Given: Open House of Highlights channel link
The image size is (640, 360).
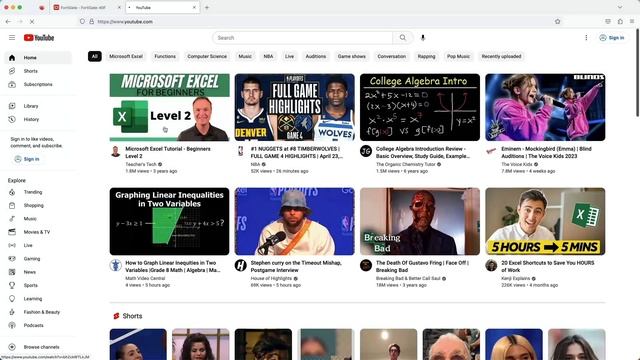Looking at the screenshot, I should click(x=271, y=278).
